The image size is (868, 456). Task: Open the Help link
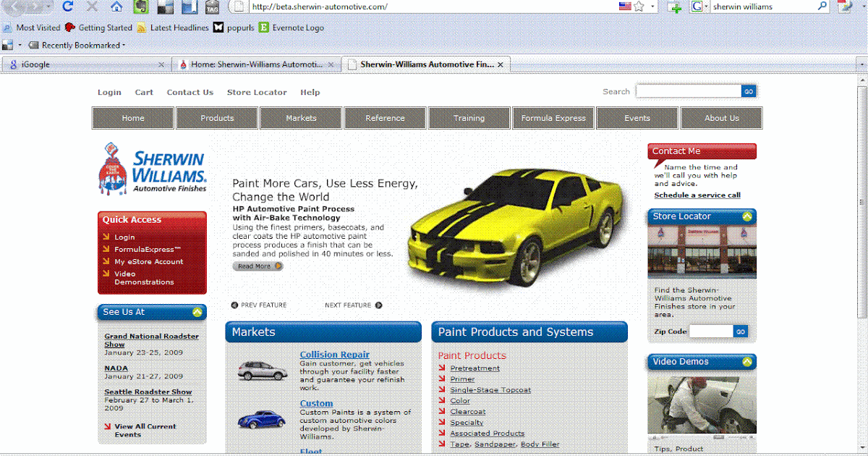coord(310,92)
